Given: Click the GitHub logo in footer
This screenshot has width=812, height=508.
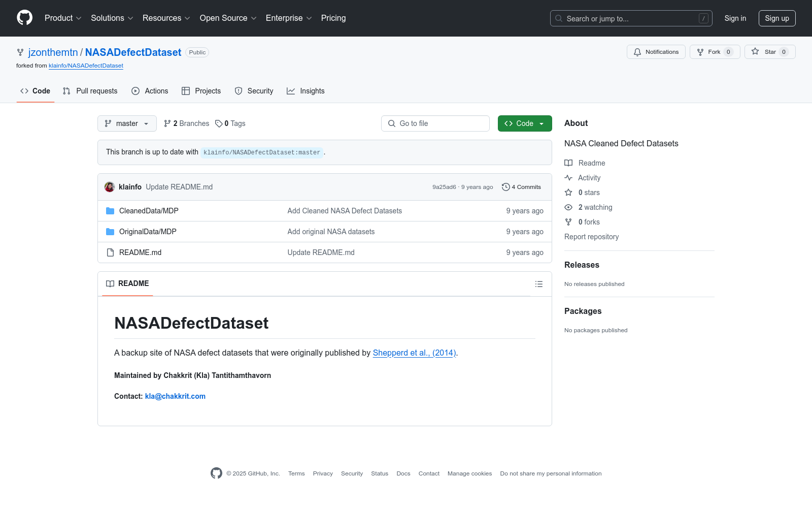Looking at the screenshot, I should [x=216, y=473].
